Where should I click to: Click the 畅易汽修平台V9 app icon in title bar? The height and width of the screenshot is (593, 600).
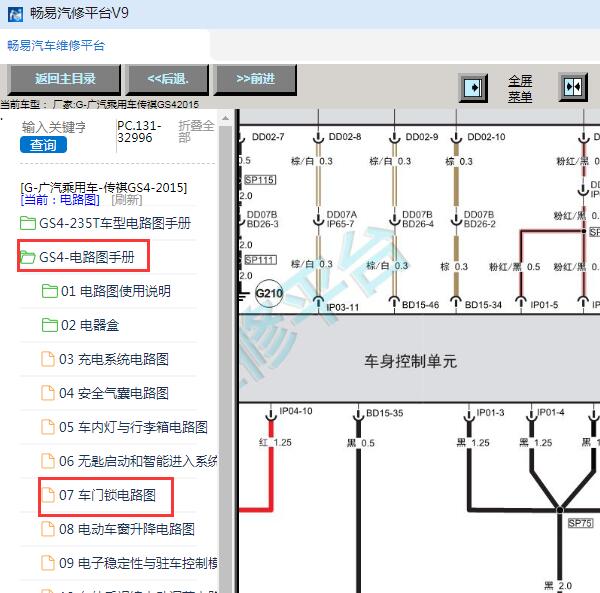click(15, 15)
